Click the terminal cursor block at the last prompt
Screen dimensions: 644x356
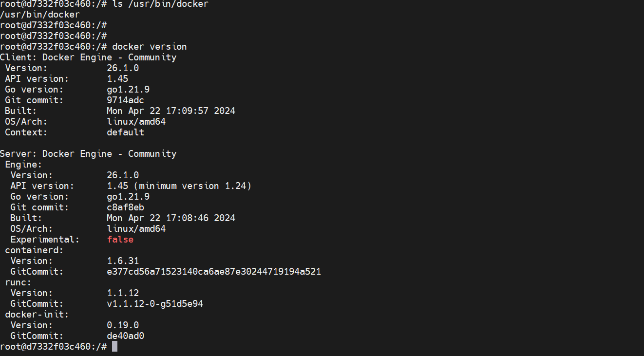point(114,346)
